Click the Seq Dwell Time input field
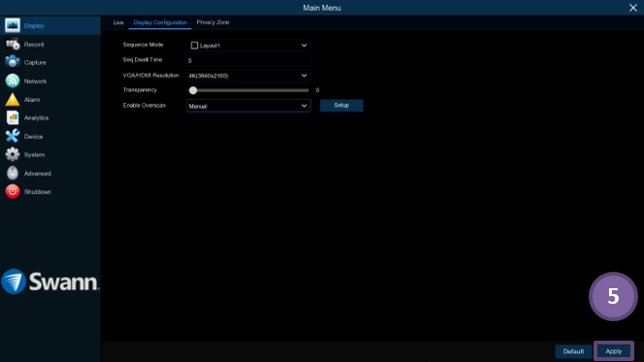Image resolution: width=644 pixels, height=362 pixels. pos(249,60)
